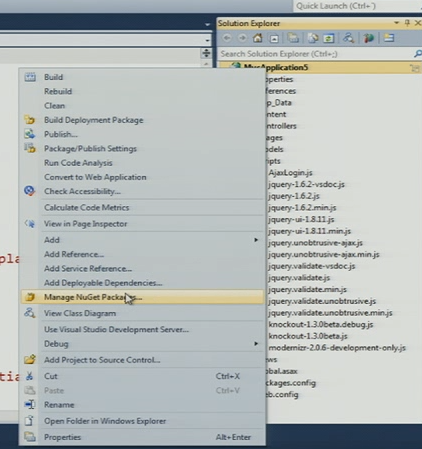Select jquery.validate.unobtrusive.js file
Viewport: 422px width, 449px height.
point(322,301)
